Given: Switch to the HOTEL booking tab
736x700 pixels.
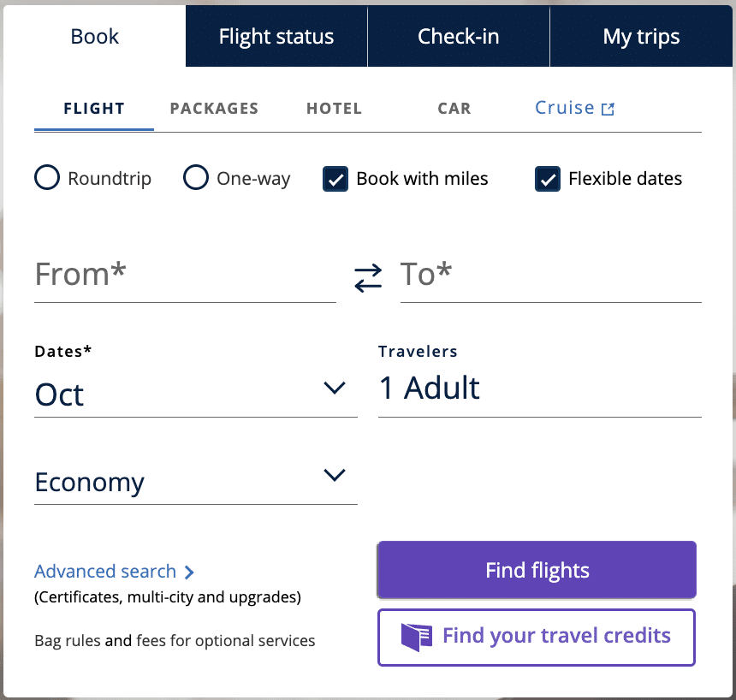Looking at the screenshot, I should (x=334, y=109).
